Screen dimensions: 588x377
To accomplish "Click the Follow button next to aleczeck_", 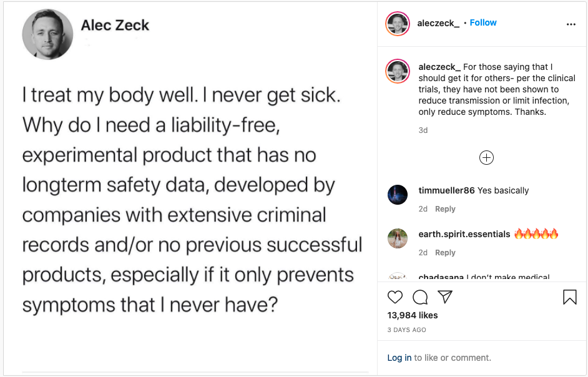I will tap(483, 22).
